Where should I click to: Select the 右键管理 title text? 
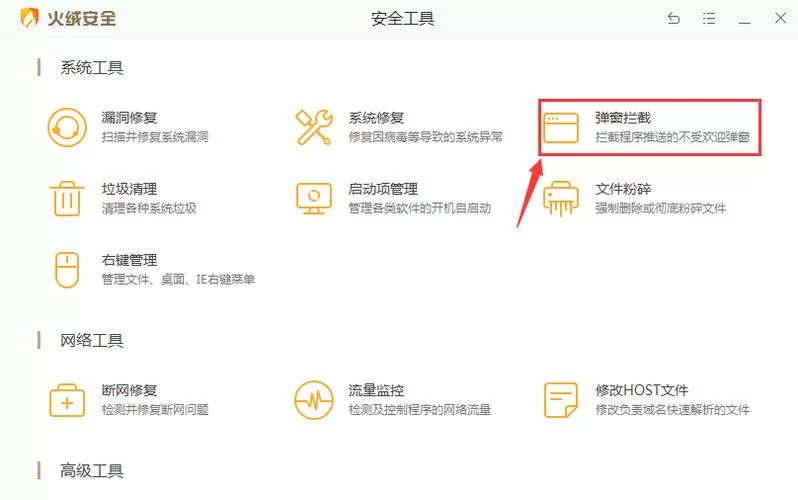[129, 260]
